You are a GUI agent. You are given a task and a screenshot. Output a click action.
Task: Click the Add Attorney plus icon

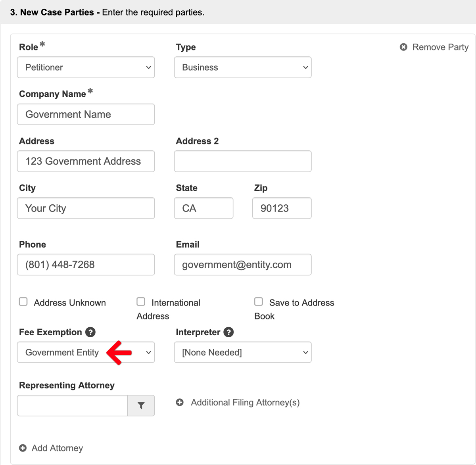[23, 448]
